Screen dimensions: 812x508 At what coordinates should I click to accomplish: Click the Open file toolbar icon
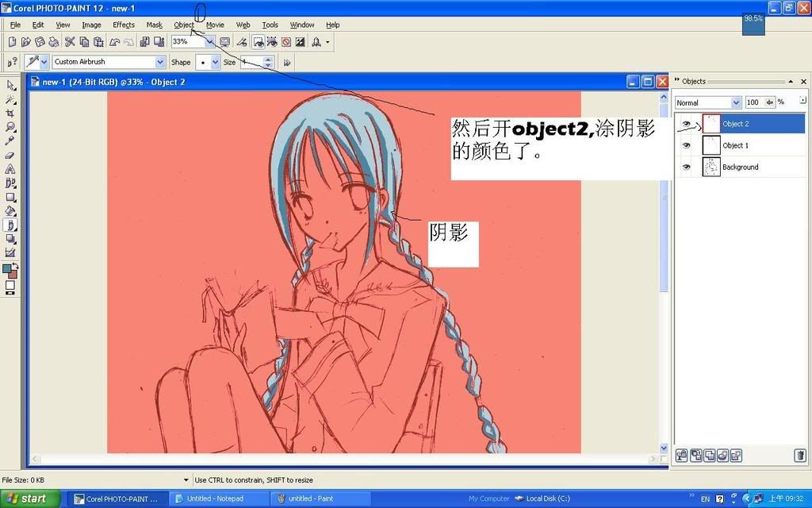pyautogui.click(x=26, y=42)
